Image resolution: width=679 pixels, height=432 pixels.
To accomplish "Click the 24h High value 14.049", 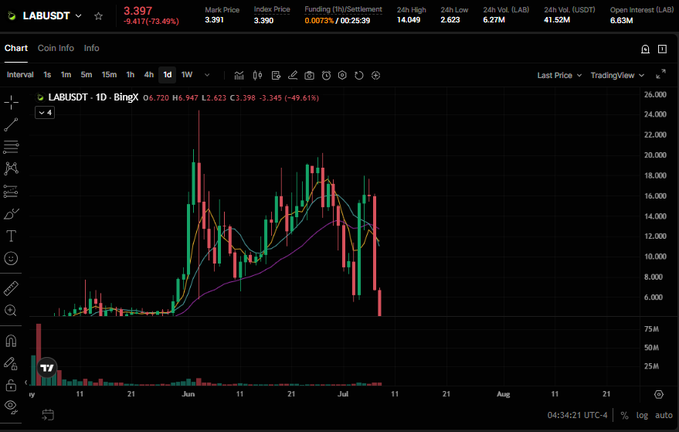I will [x=408, y=20].
